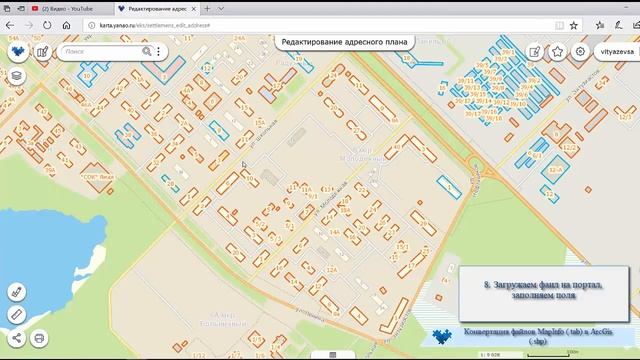Open the attribute table handle at bottom center

333,355
